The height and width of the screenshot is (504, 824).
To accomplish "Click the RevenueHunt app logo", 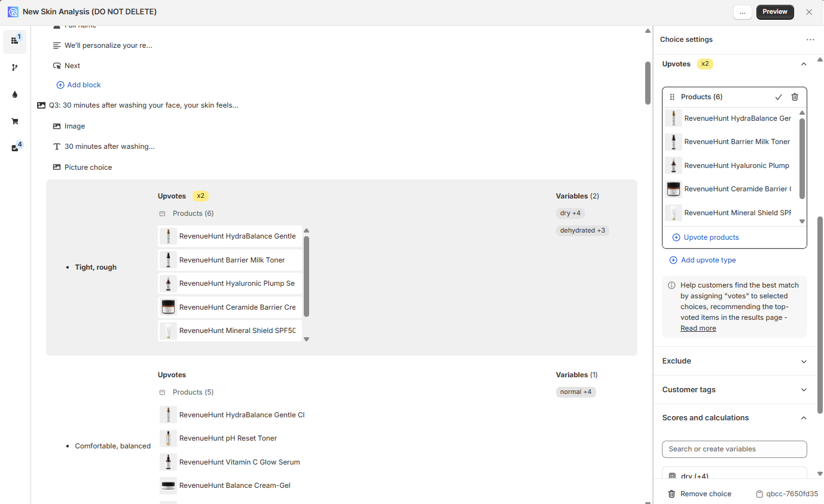I will coord(13,11).
